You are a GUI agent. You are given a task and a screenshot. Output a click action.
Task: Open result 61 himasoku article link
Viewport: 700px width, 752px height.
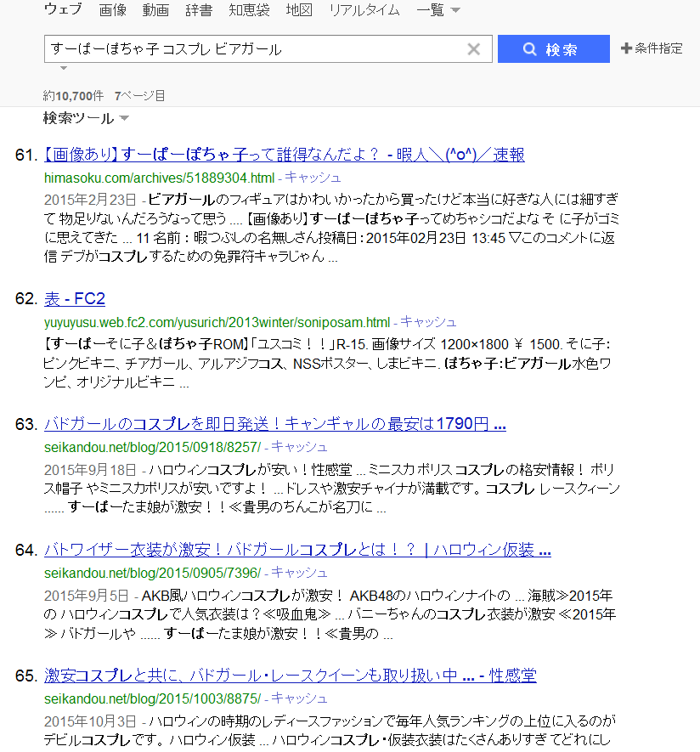[284, 155]
